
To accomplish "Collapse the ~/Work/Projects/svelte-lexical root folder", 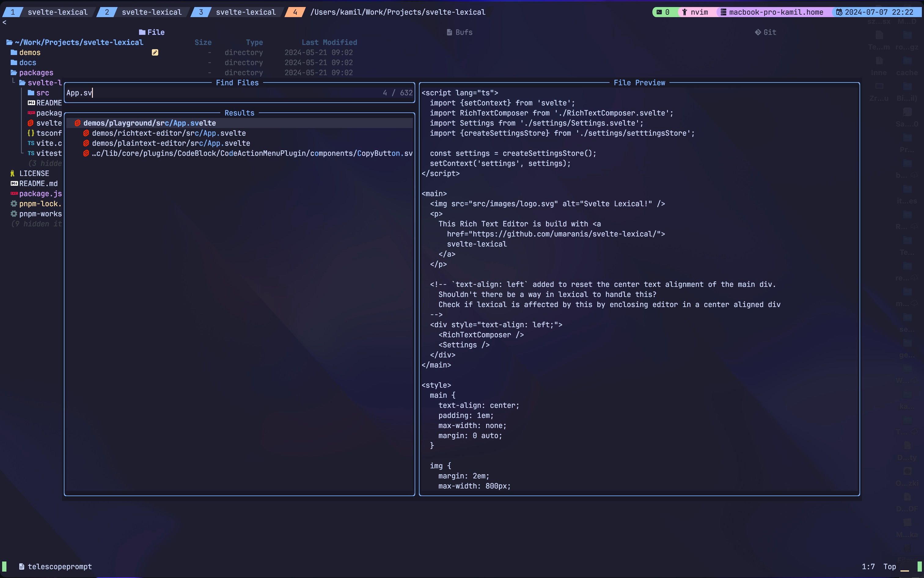I will 75,42.
